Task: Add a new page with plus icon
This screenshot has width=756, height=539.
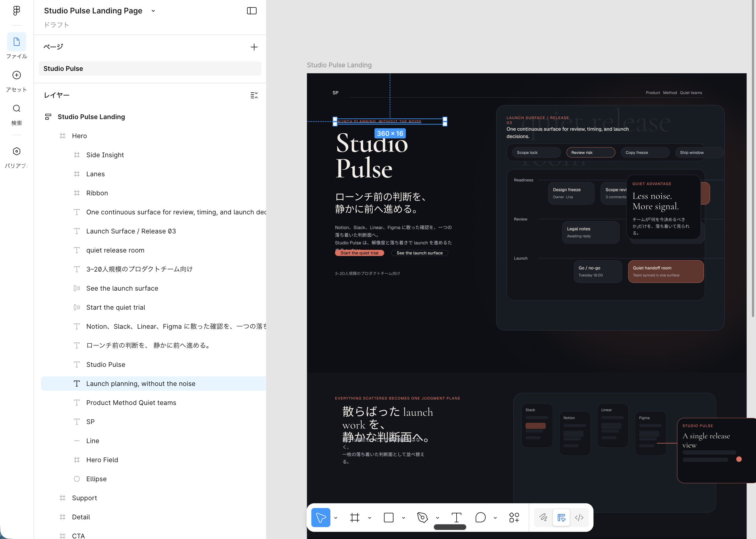Action: (254, 47)
